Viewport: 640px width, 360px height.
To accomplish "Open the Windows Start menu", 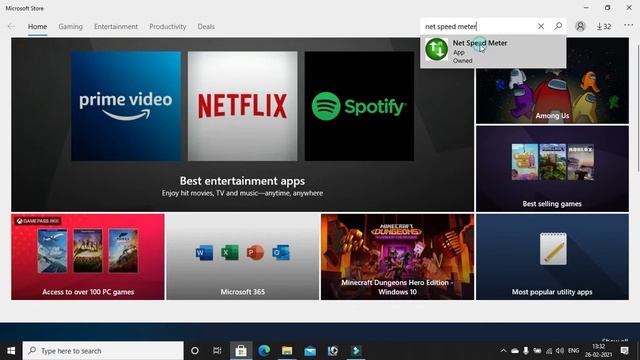I will click(x=11, y=351).
